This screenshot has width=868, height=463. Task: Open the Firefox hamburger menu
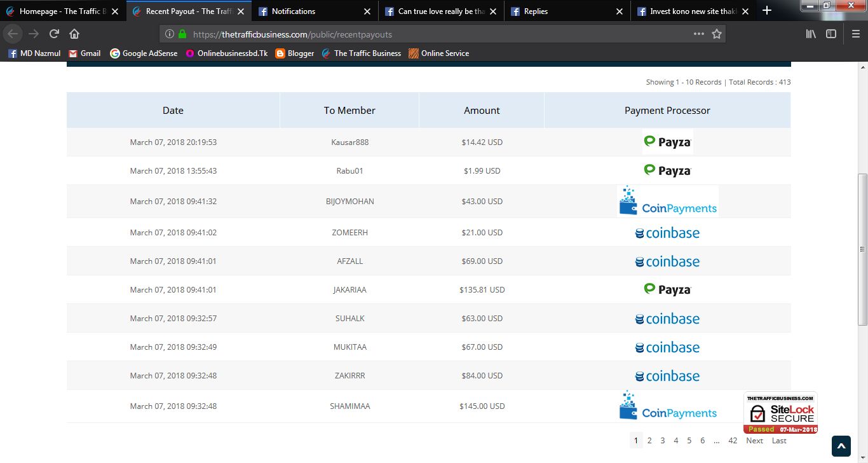tap(855, 34)
